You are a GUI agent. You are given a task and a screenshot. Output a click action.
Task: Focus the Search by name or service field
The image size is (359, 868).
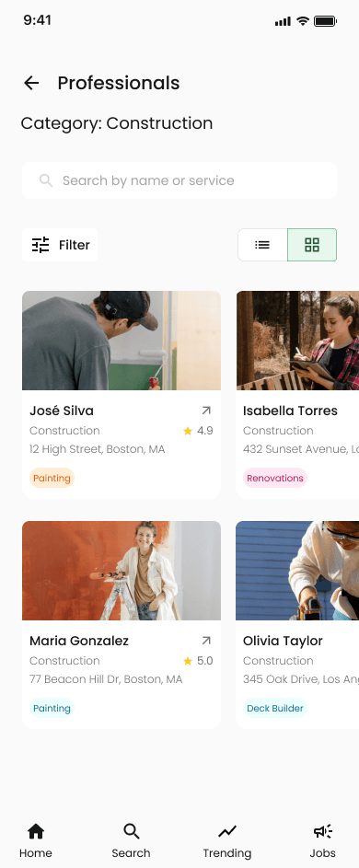tap(179, 180)
